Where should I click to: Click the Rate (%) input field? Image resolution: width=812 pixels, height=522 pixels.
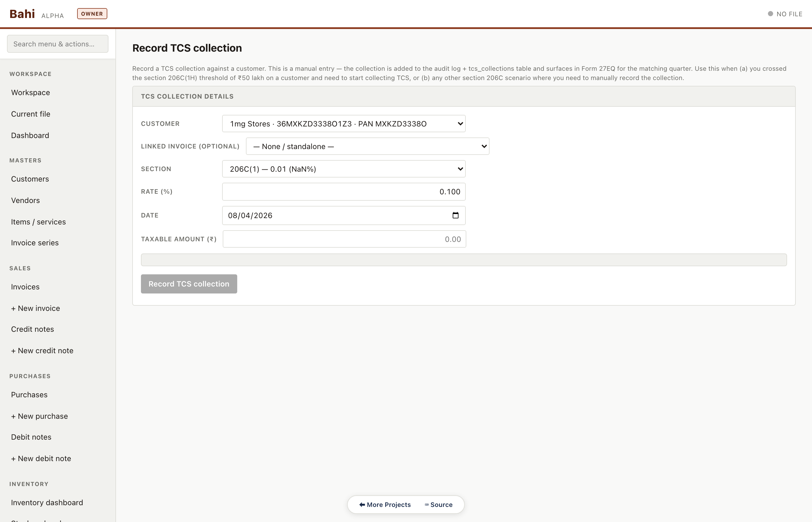(343, 191)
